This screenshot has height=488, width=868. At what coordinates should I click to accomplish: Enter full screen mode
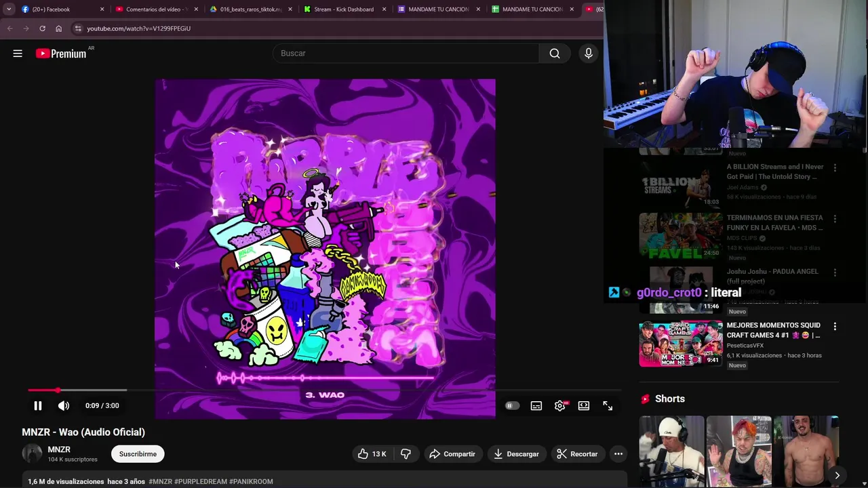click(608, 405)
